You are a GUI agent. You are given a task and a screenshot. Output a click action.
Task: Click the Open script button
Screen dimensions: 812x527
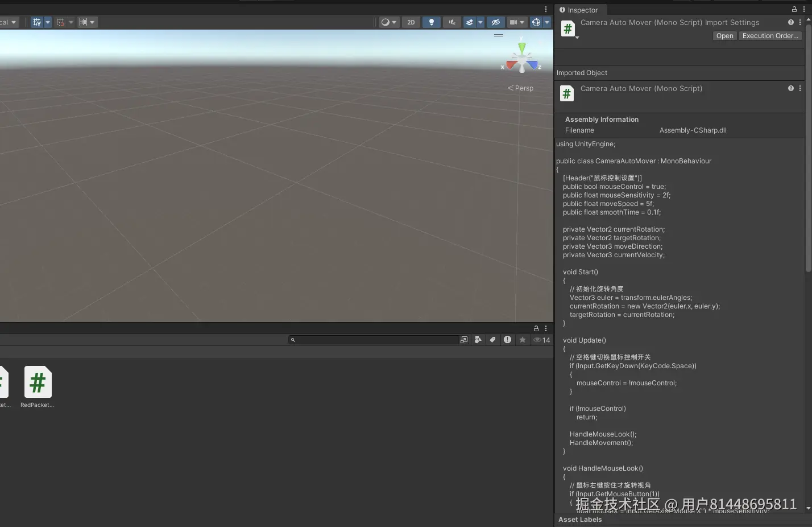724,36
